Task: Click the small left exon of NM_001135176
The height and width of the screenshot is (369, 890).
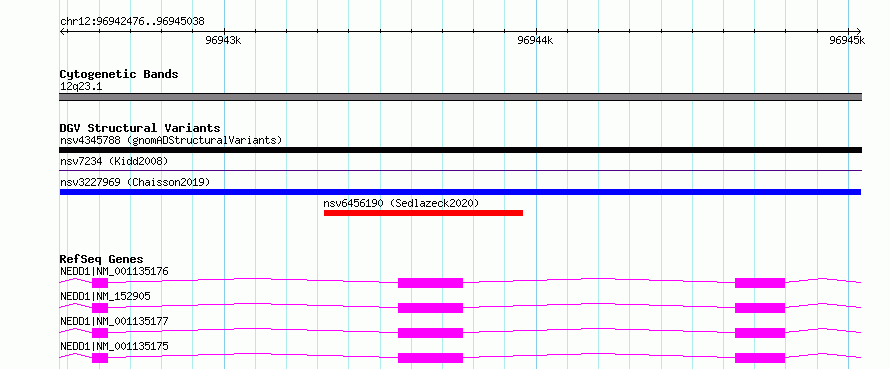Action: pyautogui.click(x=100, y=283)
